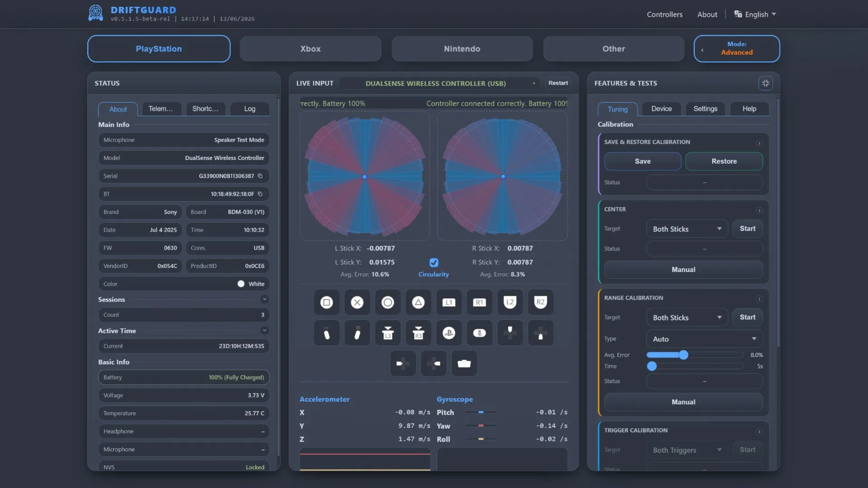Viewport: 868px width, 488px height.
Task: Open Center calibration Target dropdown
Action: tap(687, 229)
